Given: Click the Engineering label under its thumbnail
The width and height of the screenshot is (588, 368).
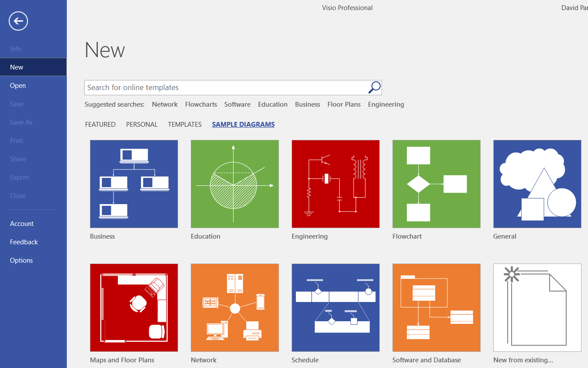Looking at the screenshot, I should (309, 236).
